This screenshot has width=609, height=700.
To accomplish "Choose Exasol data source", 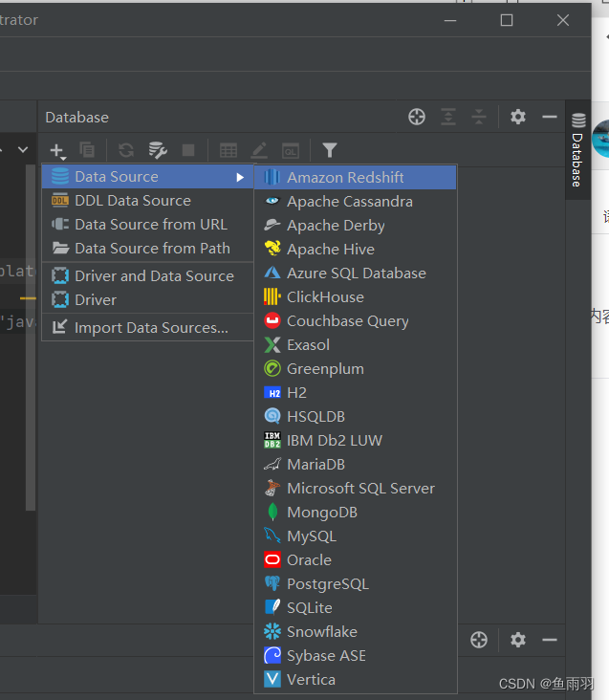I will click(356, 345).
